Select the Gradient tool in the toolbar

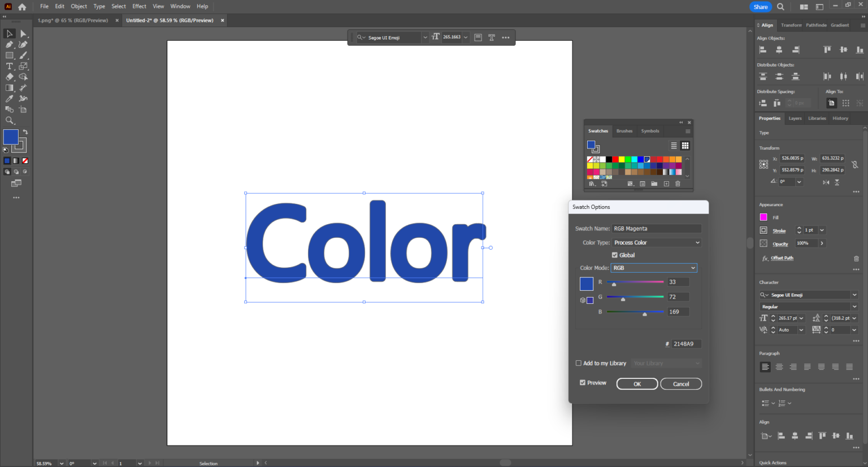coord(10,88)
